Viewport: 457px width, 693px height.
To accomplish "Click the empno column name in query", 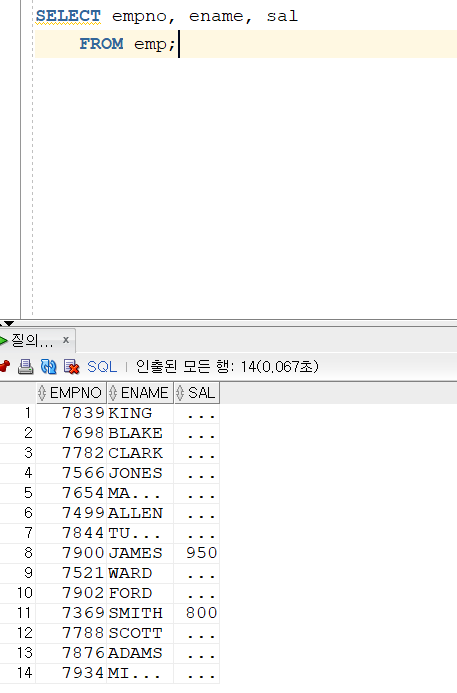I will coord(139,17).
